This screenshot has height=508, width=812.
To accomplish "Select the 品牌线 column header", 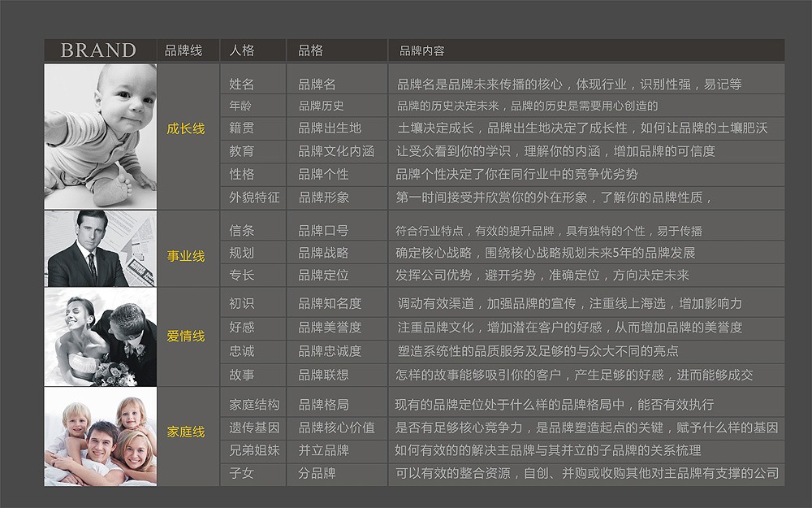I will [184, 50].
